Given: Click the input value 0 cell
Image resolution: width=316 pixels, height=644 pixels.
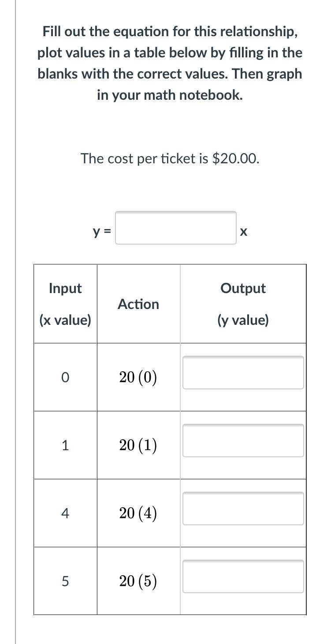Looking at the screenshot, I should point(65,377).
